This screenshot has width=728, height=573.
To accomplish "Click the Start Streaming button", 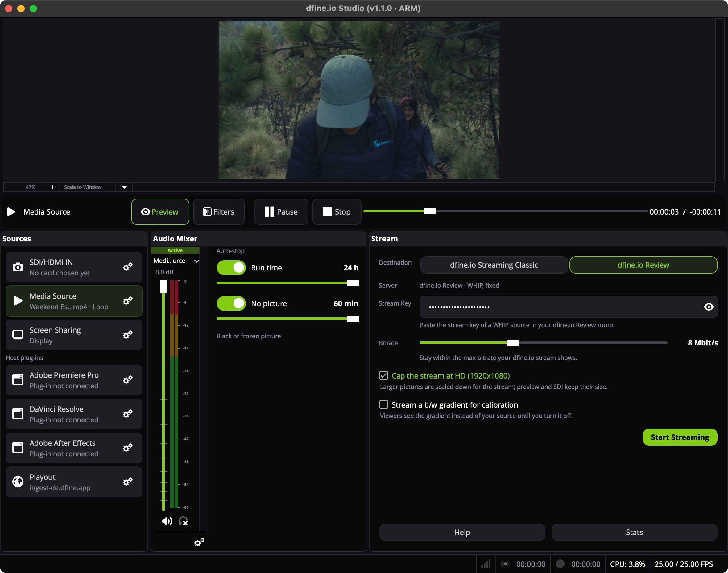I will pos(680,437).
